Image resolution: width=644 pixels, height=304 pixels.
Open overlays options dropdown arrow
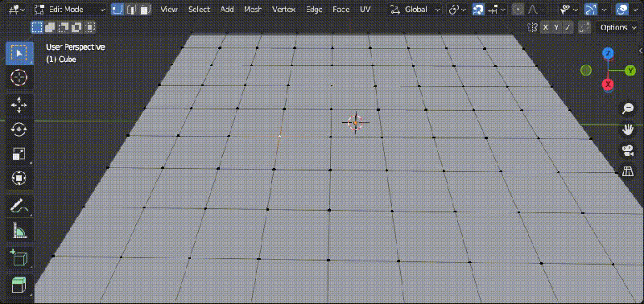[x=636, y=9]
